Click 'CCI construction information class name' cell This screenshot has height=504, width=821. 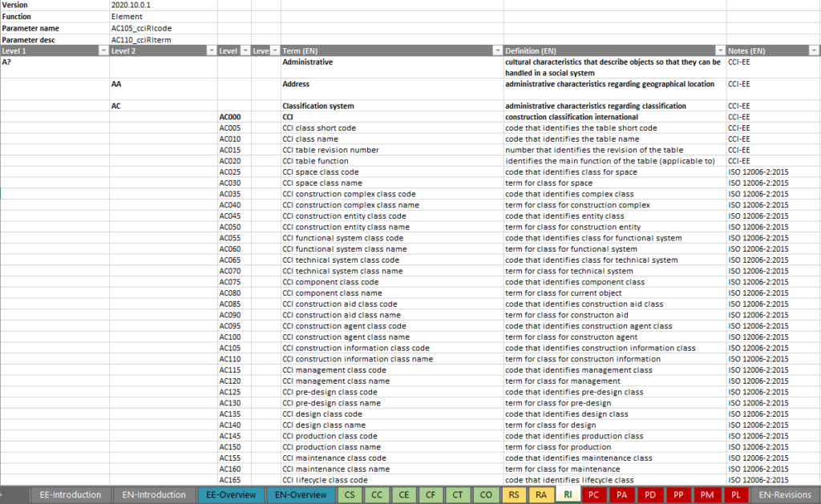click(392, 359)
